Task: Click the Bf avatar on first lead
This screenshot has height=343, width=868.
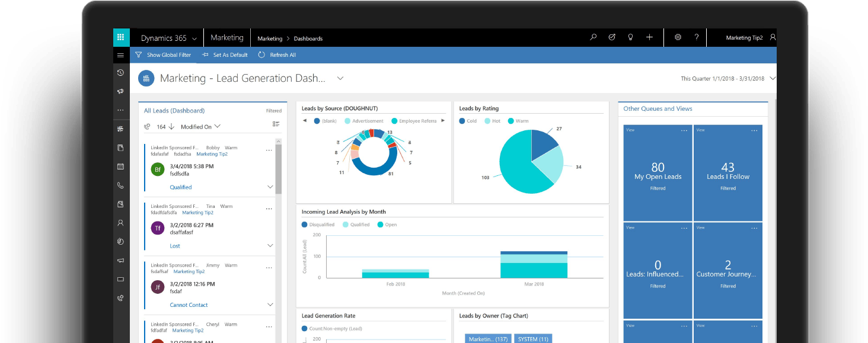Action: point(158,169)
